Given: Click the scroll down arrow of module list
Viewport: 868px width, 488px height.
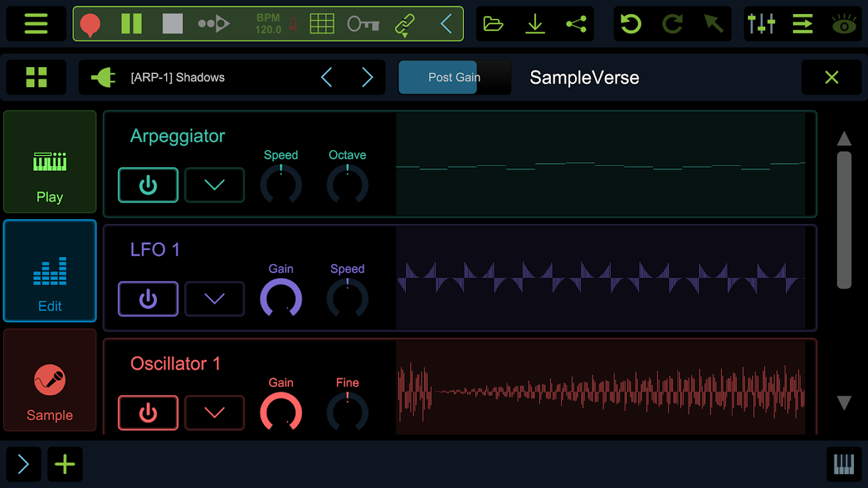Looking at the screenshot, I should tap(844, 403).
